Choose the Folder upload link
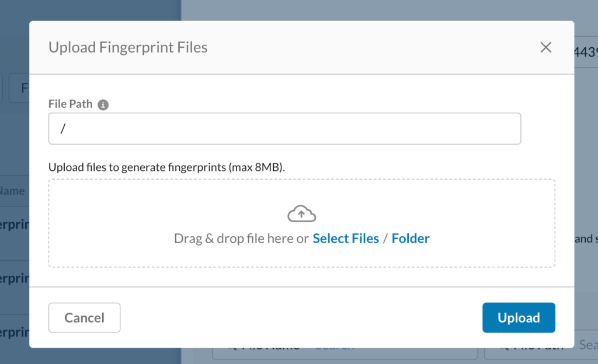598x364 pixels. point(411,239)
